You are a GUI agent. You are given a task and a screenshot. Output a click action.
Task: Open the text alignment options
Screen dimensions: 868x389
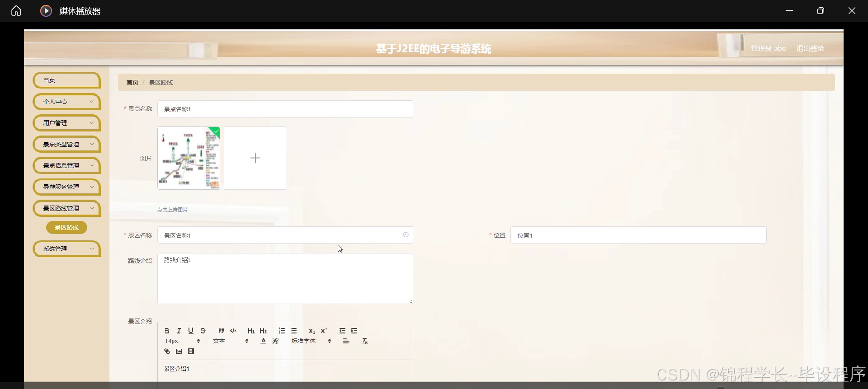pyautogui.click(x=346, y=341)
